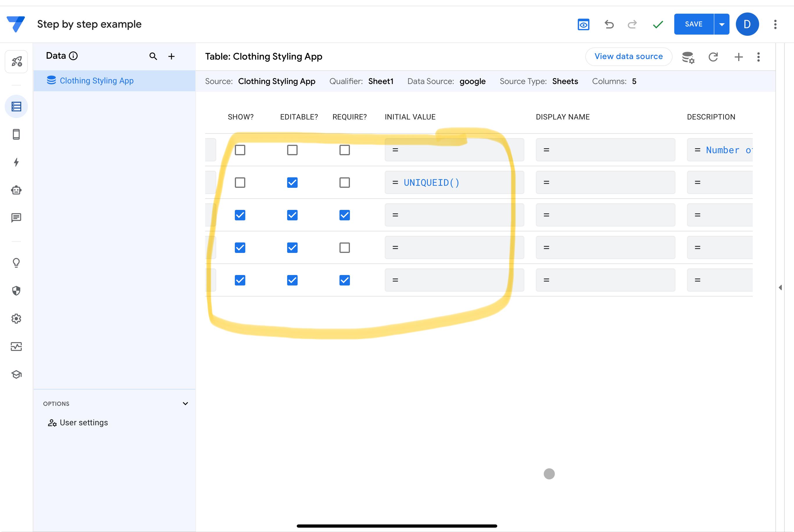
Task: Regenerate the table schema
Action: coord(713,57)
